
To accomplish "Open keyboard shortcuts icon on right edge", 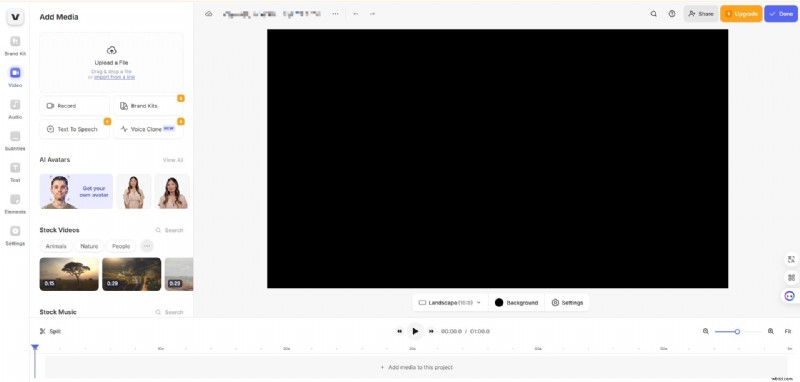I will pyautogui.click(x=791, y=278).
